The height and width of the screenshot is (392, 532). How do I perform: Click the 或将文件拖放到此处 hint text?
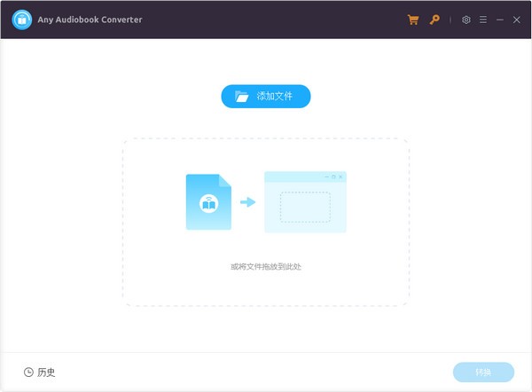point(266,266)
